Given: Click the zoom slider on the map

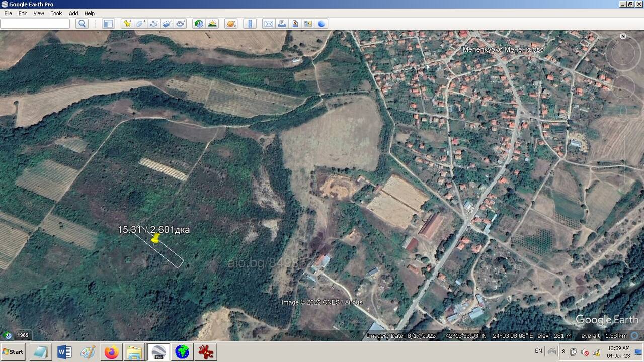Looking at the screenshot, I should point(624,151).
